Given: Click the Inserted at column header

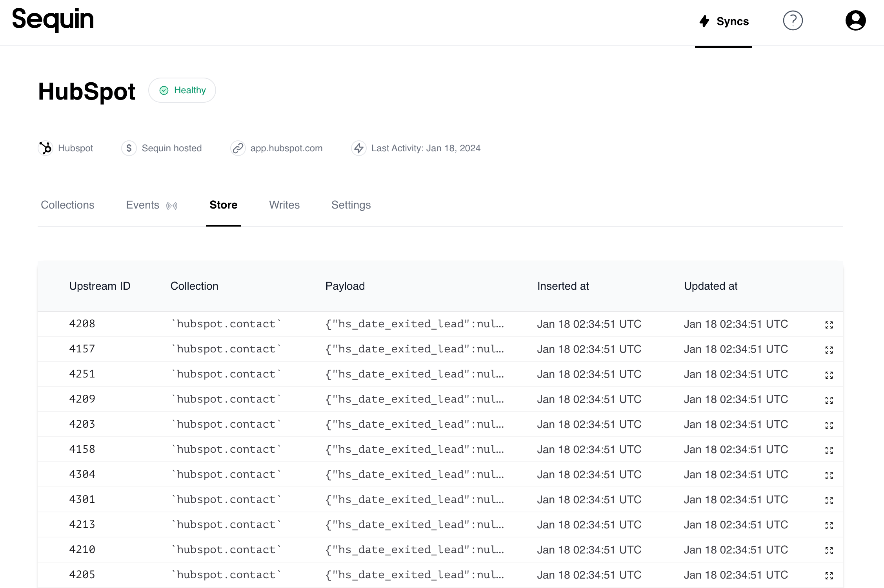Looking at the screenshot, I should point(563,286).
